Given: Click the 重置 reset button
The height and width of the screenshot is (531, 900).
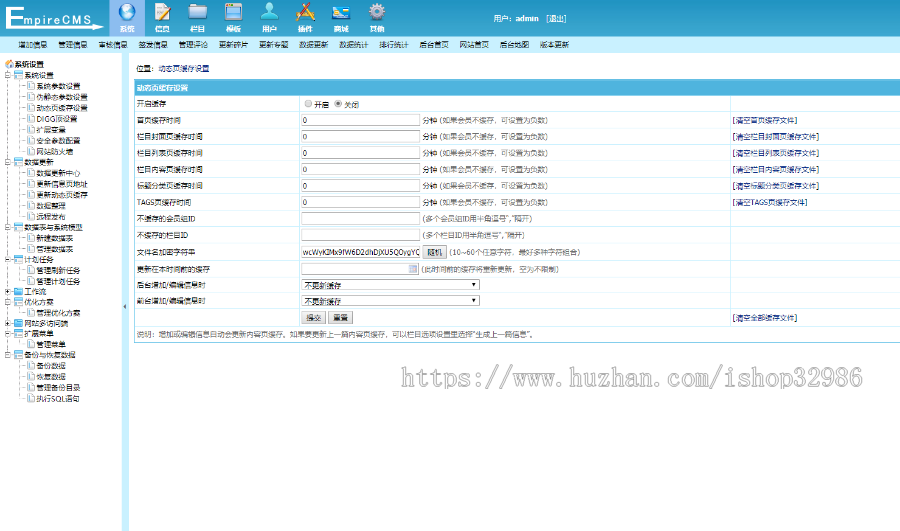Looking at the screenshot, I should [x=341, y=317].
